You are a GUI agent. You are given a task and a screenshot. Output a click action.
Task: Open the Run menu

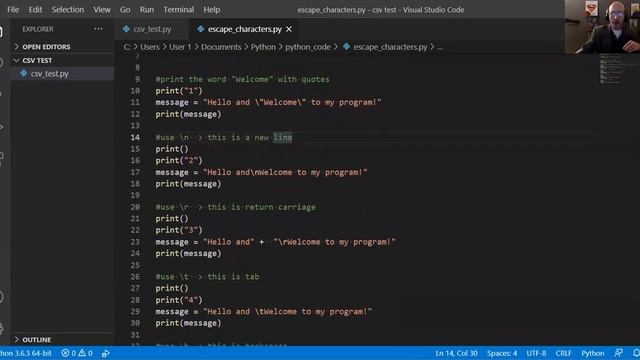(147, 9)
